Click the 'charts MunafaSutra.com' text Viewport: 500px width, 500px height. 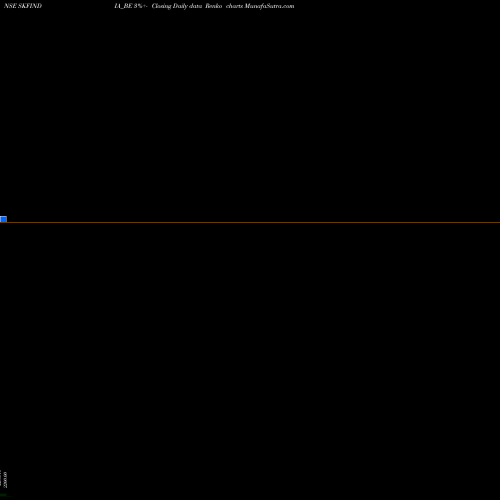coord(260,6)
